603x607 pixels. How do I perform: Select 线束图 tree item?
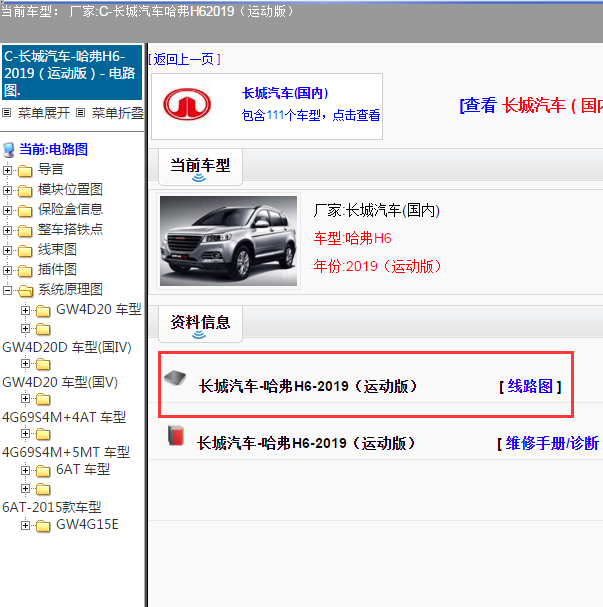(x=57, y=250)
